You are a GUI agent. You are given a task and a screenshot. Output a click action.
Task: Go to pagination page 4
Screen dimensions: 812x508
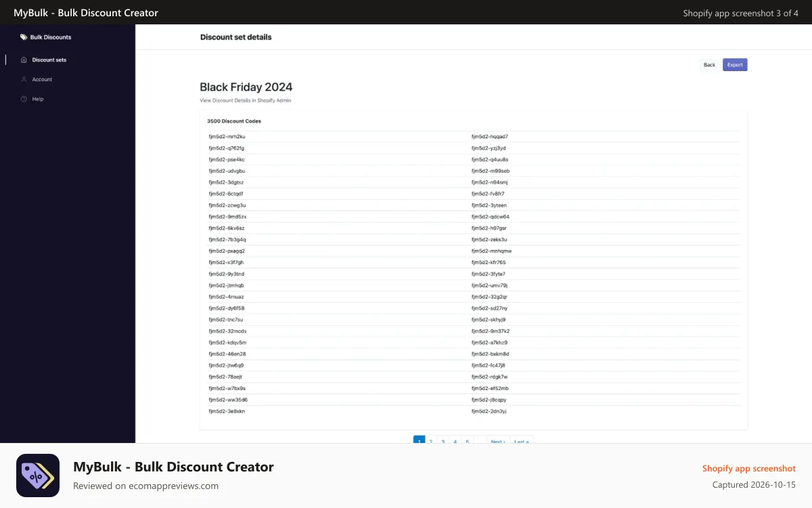tap(455, 441)
